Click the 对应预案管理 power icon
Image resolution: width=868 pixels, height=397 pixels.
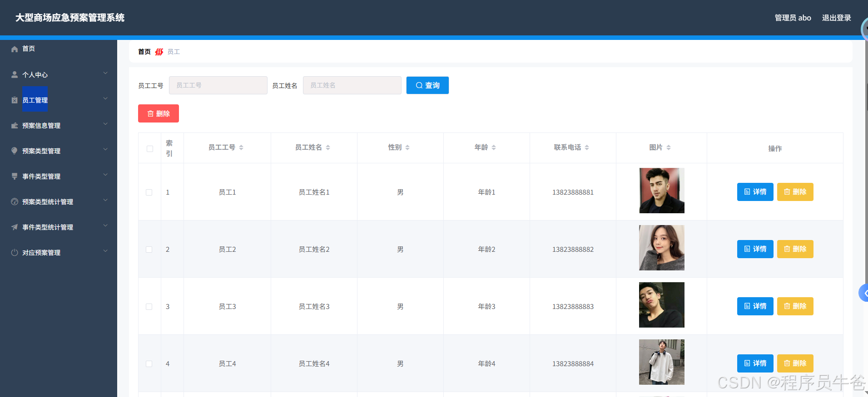(x=15, y=253)
